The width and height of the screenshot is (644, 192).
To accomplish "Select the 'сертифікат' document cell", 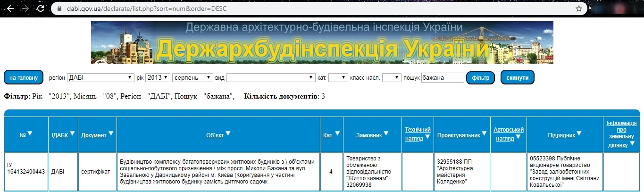I will 97,172.
